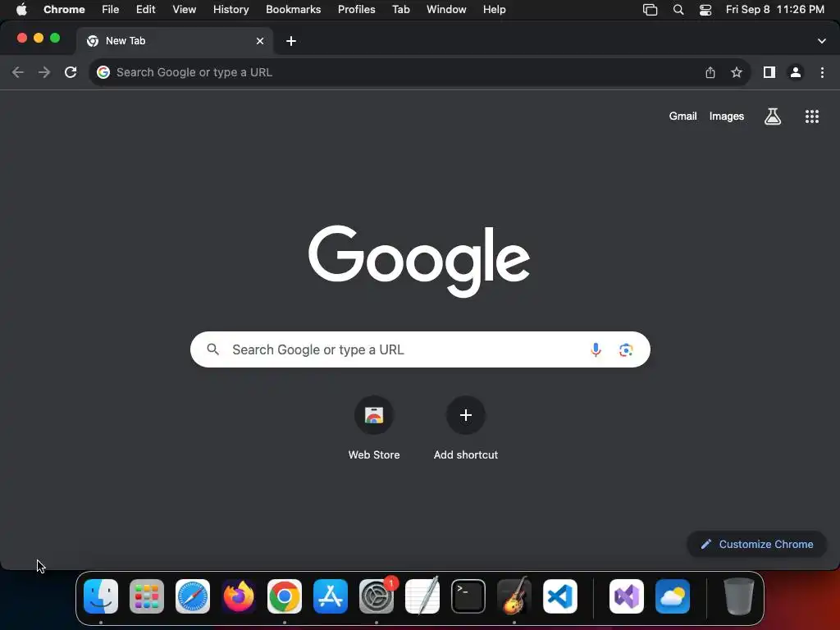Image resolution: width=840 pixels, height=630 pixels.
Task: Open Chrome three-dot menu
Action: coord(822,72)
